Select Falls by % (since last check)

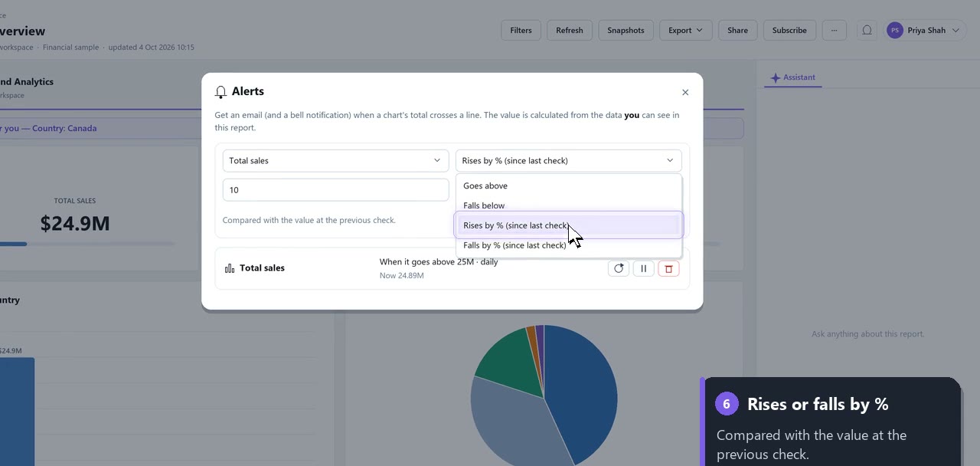(x=568, y=245)
